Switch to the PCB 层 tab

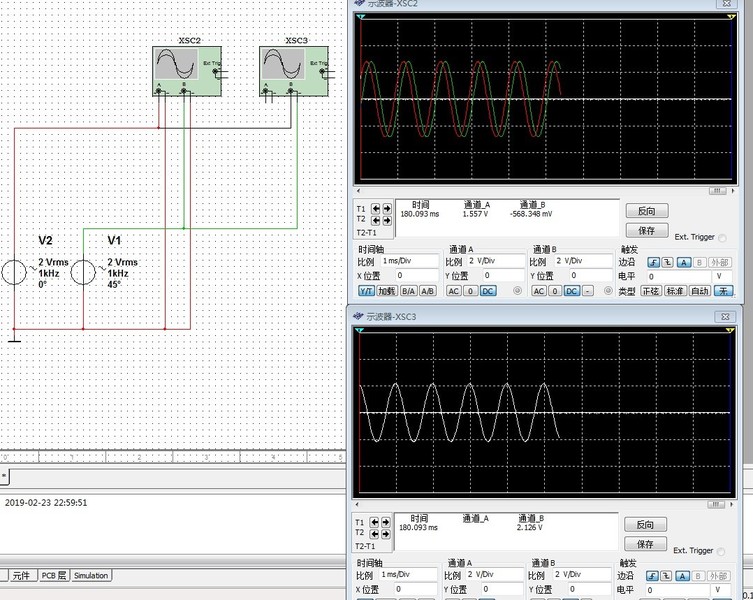pos(54,576)
